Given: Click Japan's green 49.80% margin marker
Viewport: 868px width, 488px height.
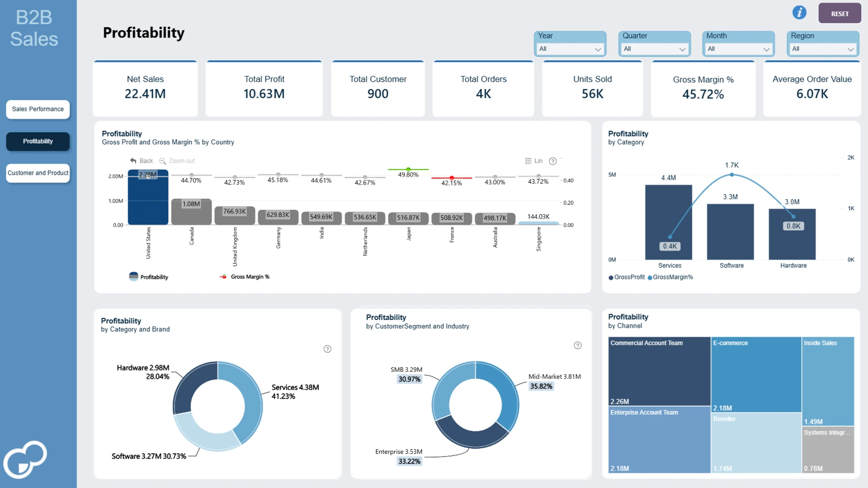Looking at the screenshot, I should [x=408, y=169].
